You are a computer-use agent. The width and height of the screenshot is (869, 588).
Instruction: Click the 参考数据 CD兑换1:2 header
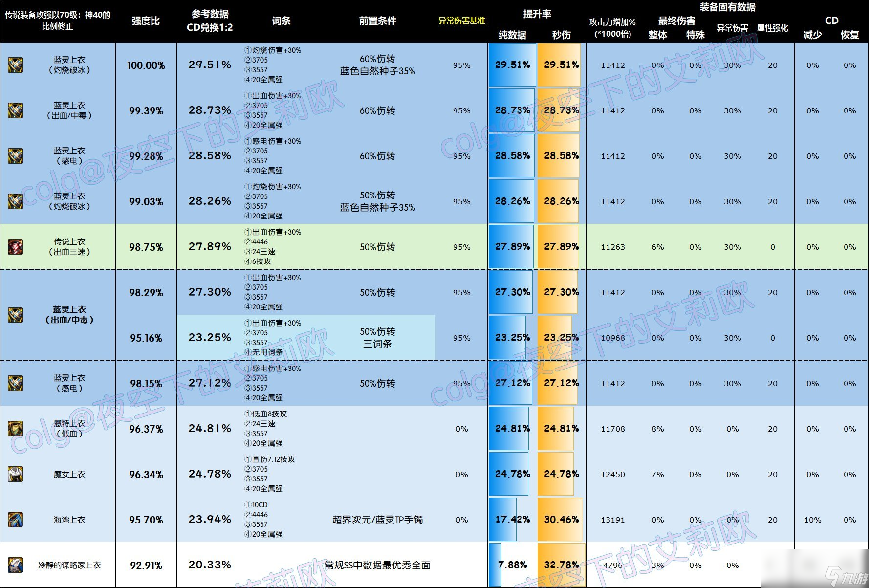coord(210,21)
